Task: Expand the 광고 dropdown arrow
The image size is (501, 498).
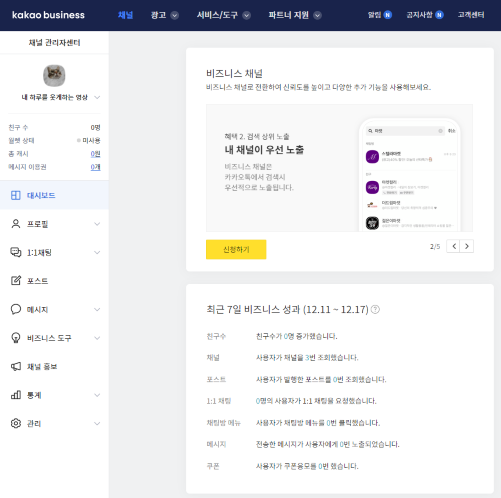Action: tap(175, 15)
